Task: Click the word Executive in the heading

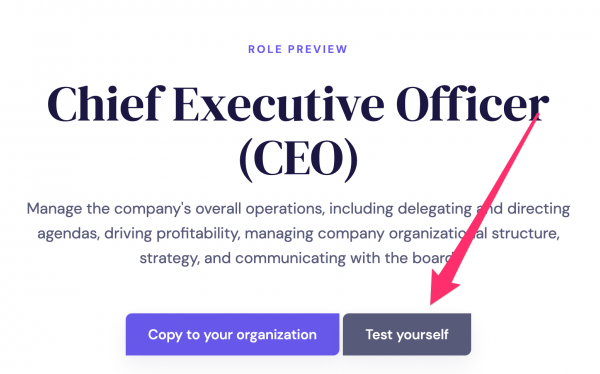Action: point(279,103)
